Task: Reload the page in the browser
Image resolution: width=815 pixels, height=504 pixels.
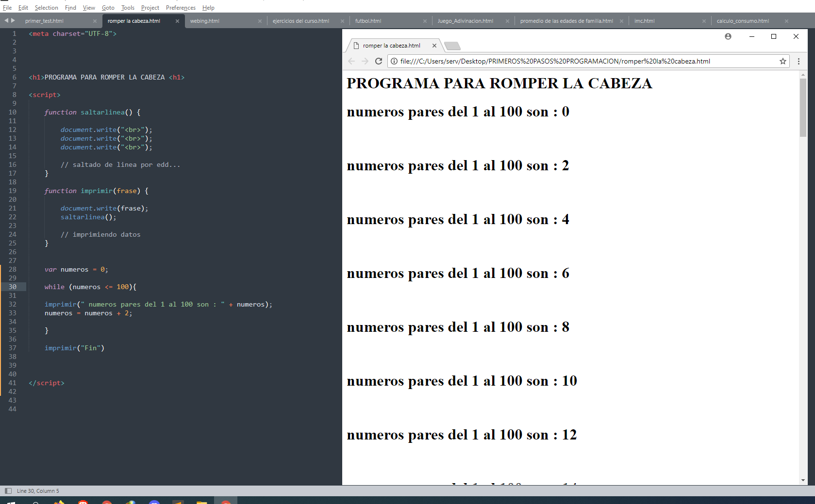Action: pyautogui.click(x=379, y=61)
